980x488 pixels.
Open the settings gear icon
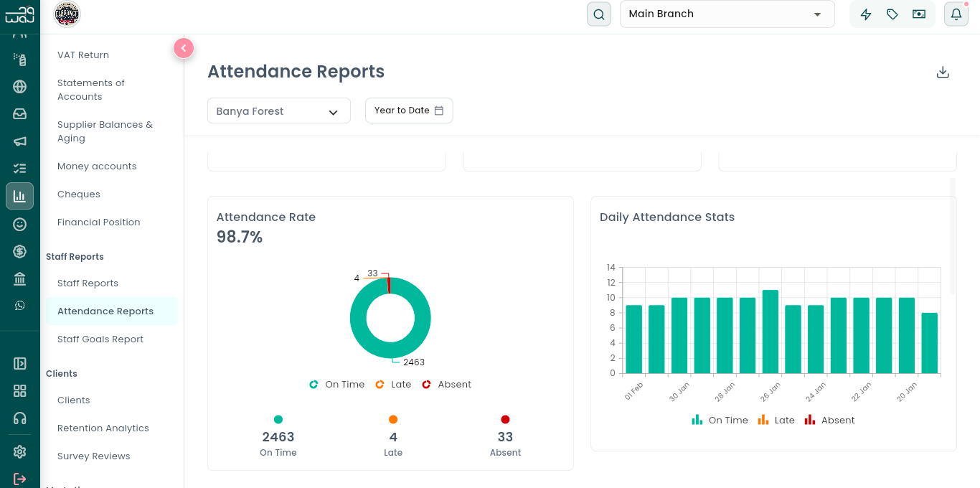pos(20,452)
